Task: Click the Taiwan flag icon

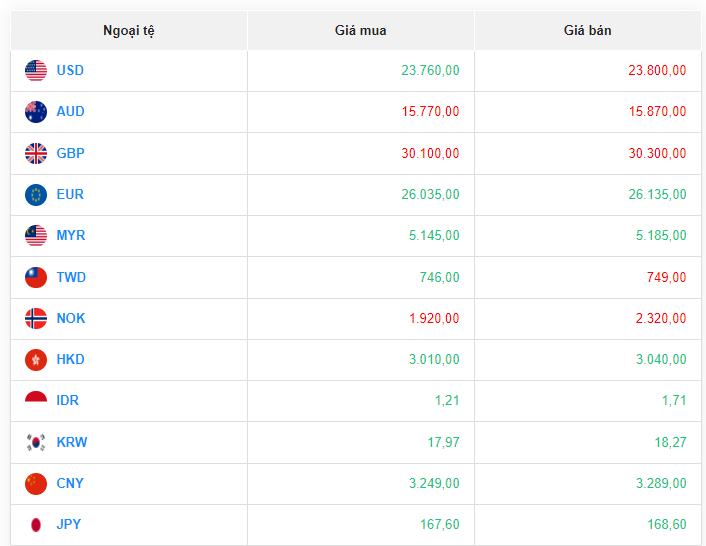Action: tap(36, 277)
